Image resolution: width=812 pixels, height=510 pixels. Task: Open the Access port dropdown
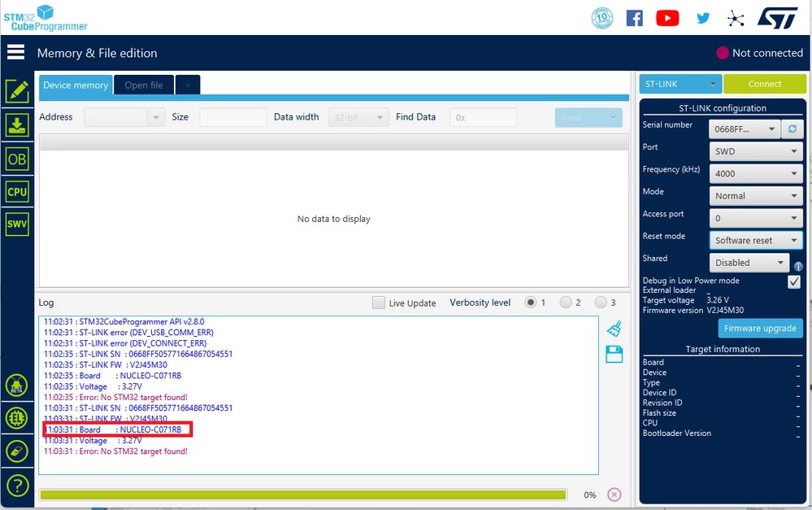tap(756, 218)
